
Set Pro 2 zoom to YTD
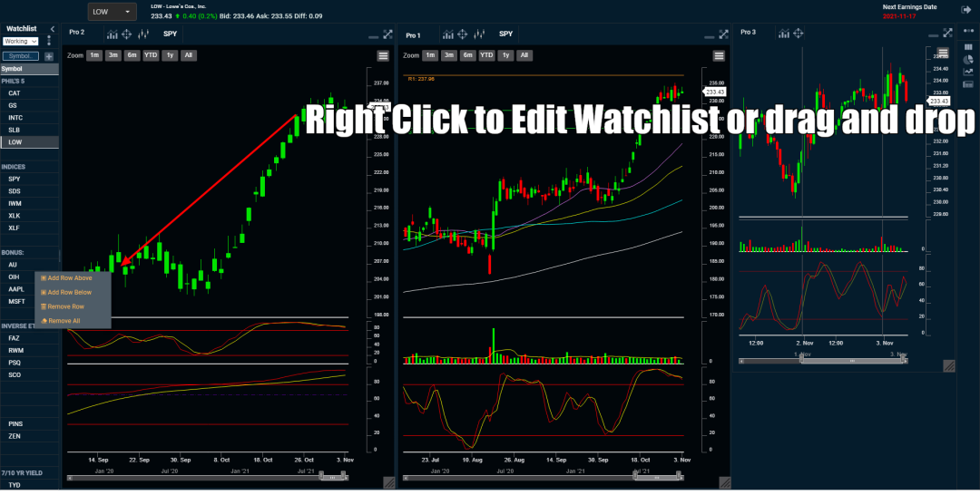151,55
